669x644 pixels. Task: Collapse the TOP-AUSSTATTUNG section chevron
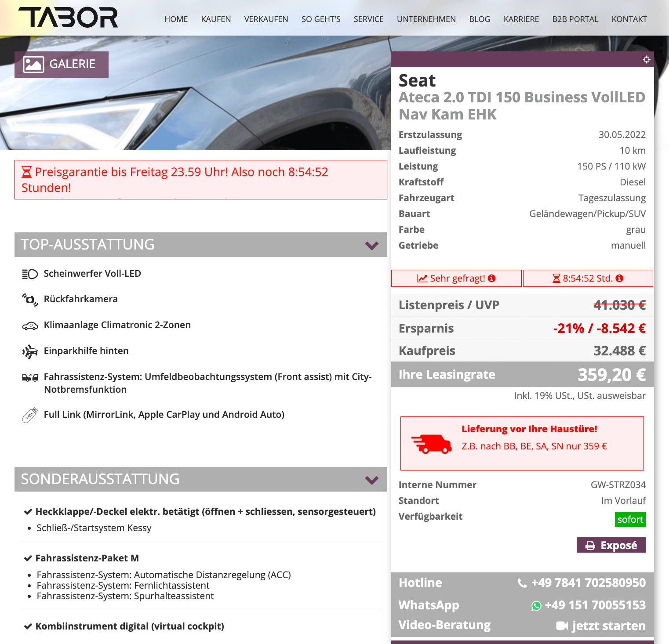(372, 245)
